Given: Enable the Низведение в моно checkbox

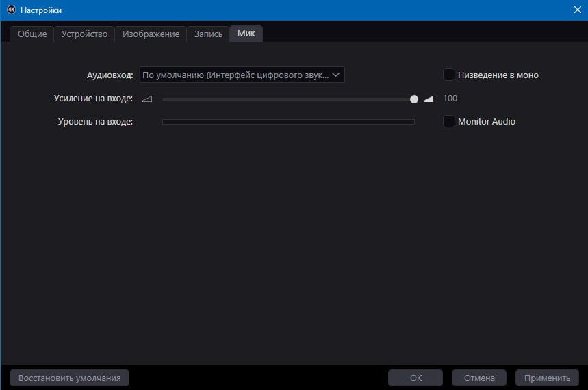Looking at the screenshot, I should (x=449, y=75).
